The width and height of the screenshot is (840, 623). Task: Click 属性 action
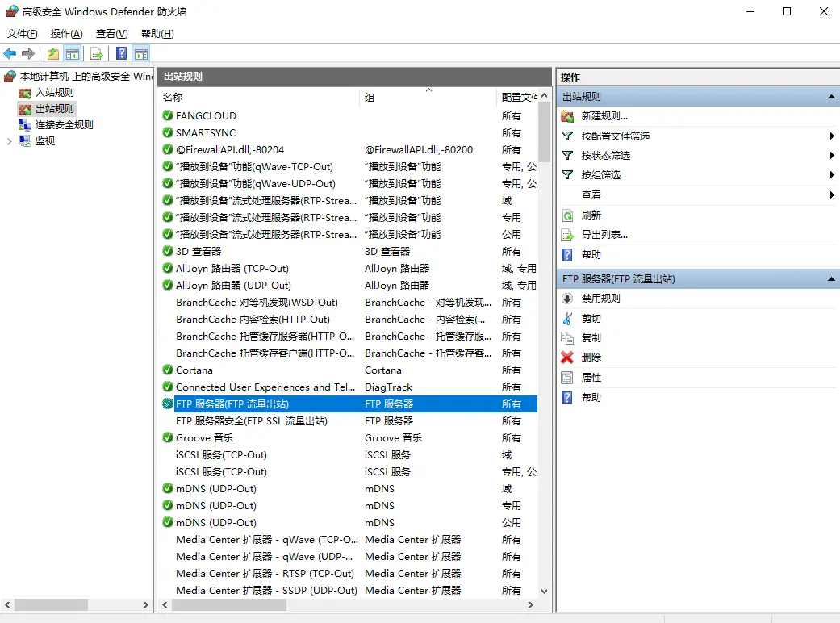tap(591, 378)
